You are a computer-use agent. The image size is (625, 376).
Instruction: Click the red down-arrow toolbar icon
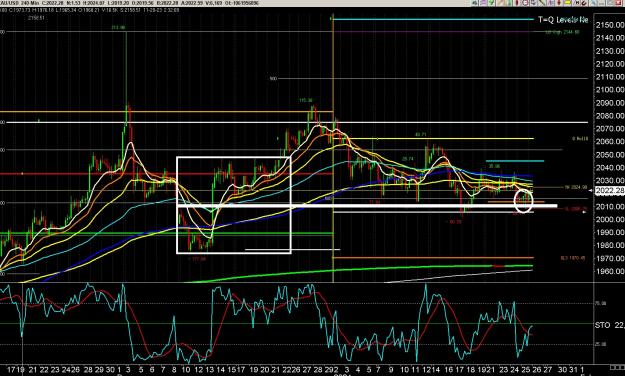click(x=558, y=3)
